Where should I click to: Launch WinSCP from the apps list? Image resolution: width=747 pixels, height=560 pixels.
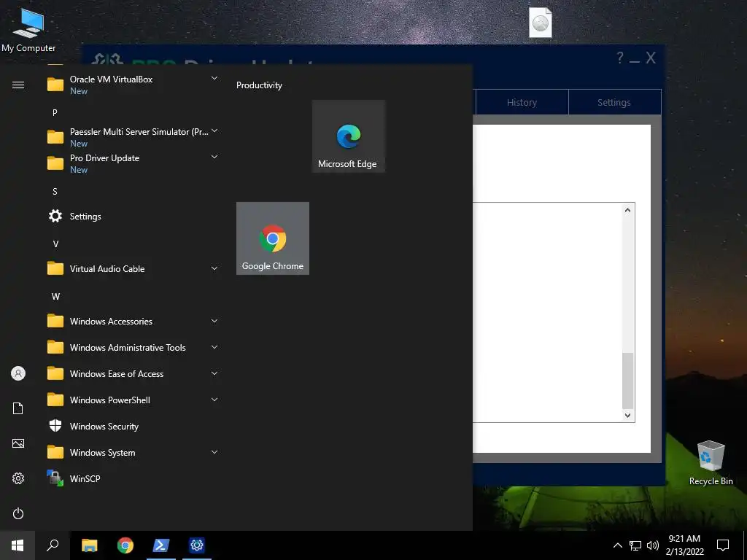tap(133, 478)
